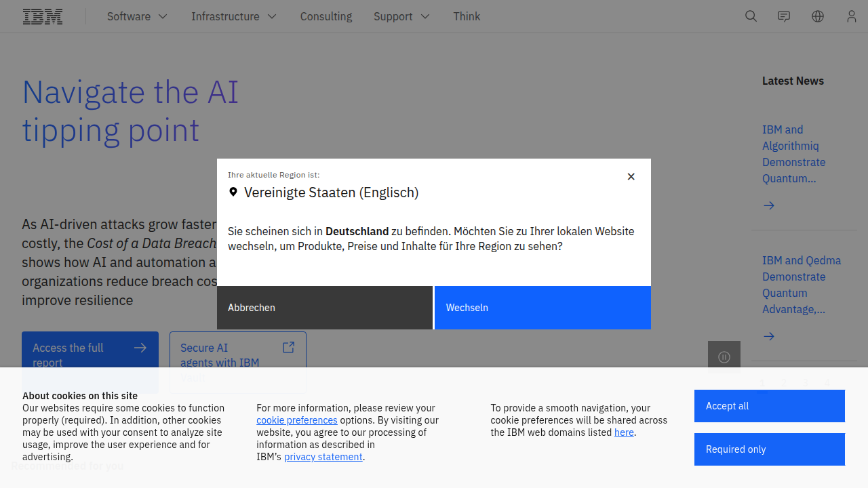Click Vereinigte Staaten (Englisch) region text

click(332, 192)
